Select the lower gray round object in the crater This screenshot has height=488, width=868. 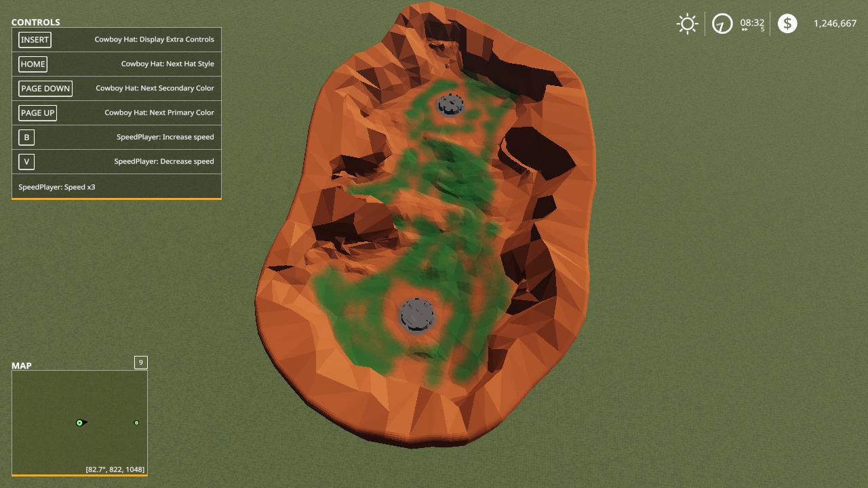416,314
